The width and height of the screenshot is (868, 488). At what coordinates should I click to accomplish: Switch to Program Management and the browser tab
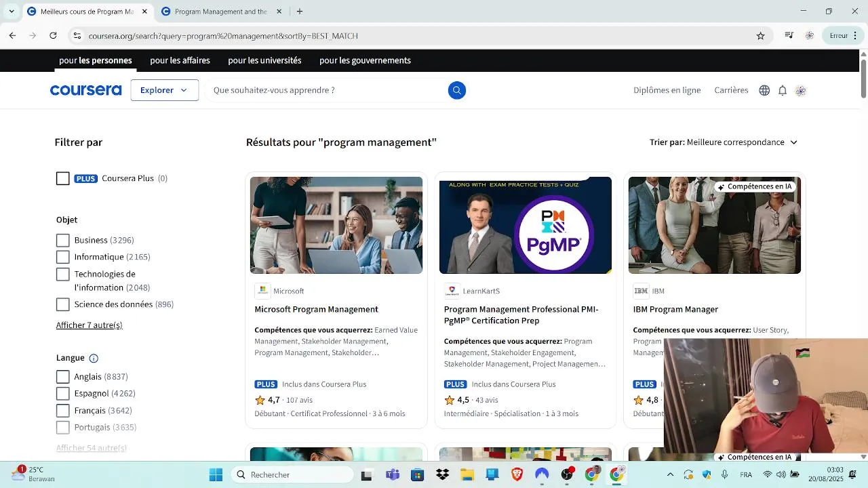click(221, 12)
